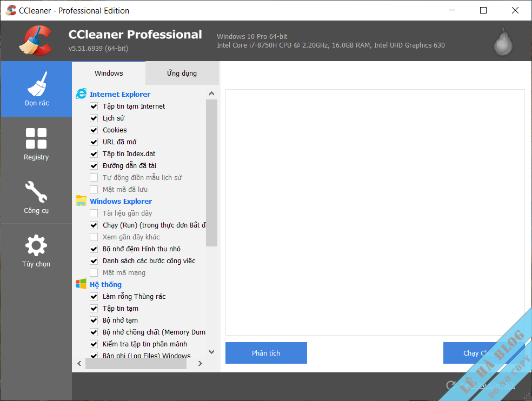Image resolution: width=532 pixels, height=401 pixels.
Task: Open the Dọn rác cleaner section
Action: [36, 89]
